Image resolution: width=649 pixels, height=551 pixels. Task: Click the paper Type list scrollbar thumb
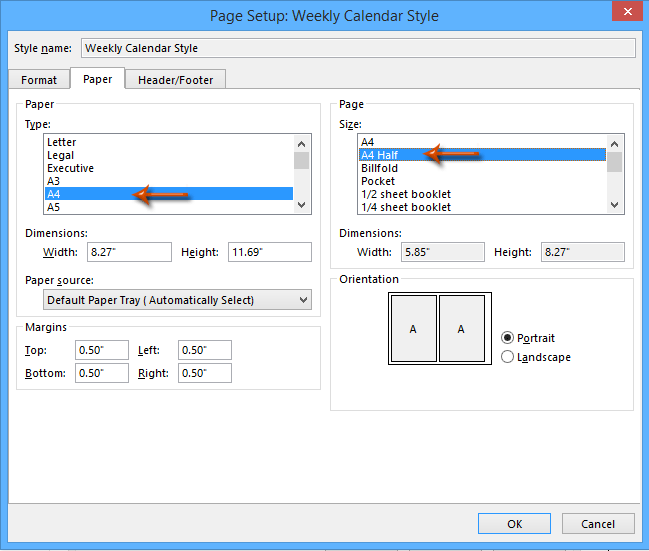pyautogui.click(x=301, y=161)
